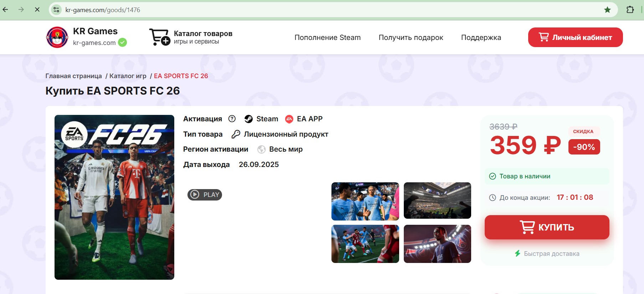This screenshot has height=294, width=644.
Task: Click the KR Games logo icon
Action: pos(57,37)
